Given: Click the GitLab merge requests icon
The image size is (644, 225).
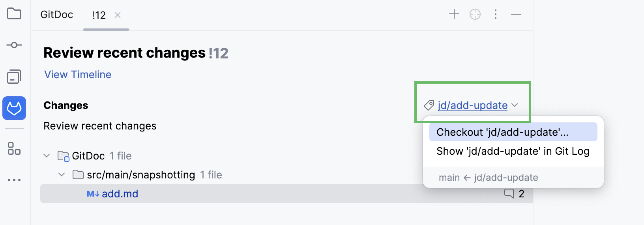Looking at the screenshot, I should coord(14,108).
